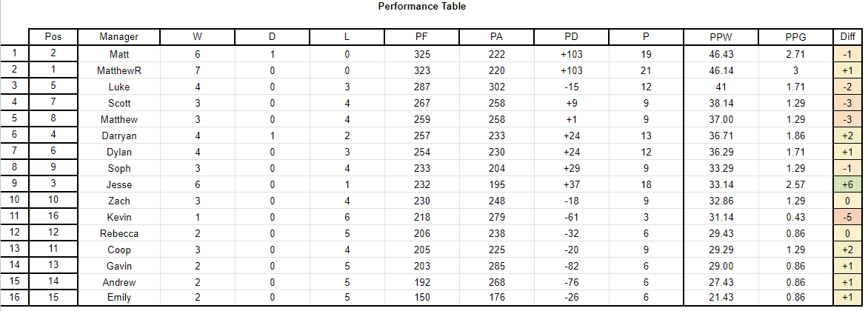This screenshot has width=868, height=311.
Task: Select the Manager column header
Action: pyautogui.click(x=119, y=37)
